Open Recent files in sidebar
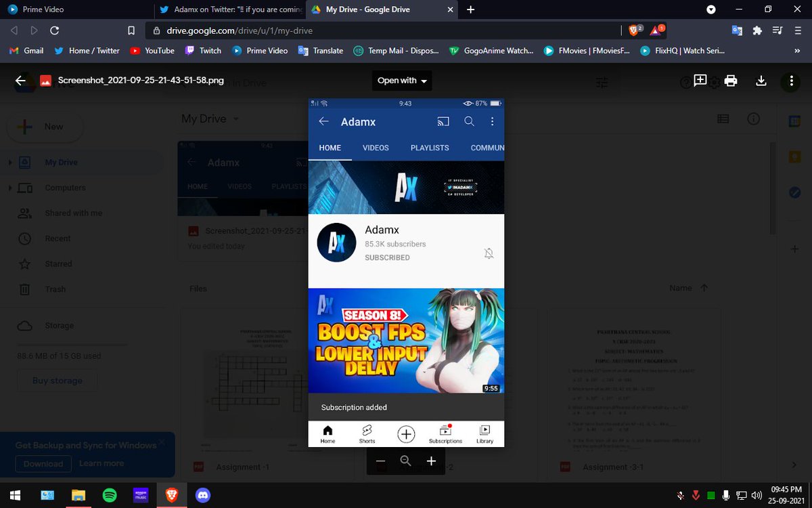812x508 pixels. click(58, 238)
